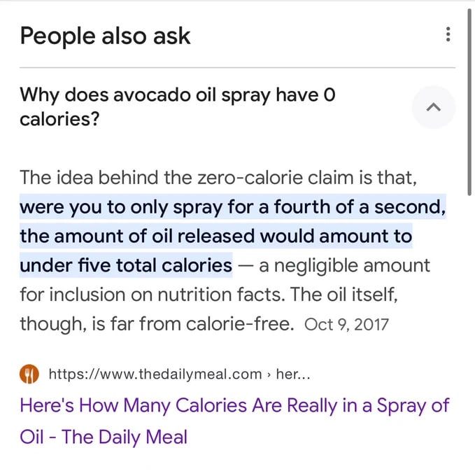Click the 'a negligible amount' text

pyautogui.click(x=345, y=265)
